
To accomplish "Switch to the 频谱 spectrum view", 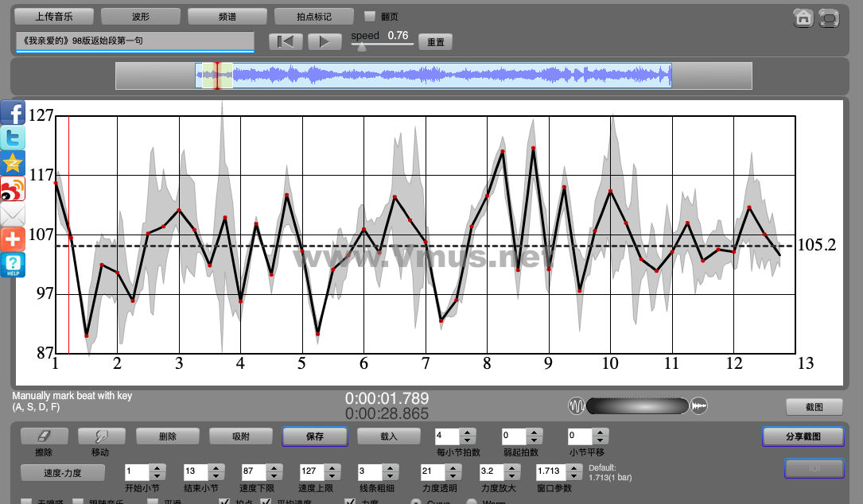I will coord(227,16).
